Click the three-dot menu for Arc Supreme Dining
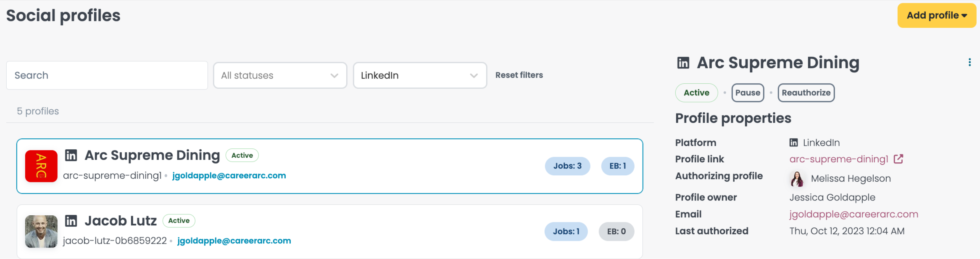 click(969, 62)
